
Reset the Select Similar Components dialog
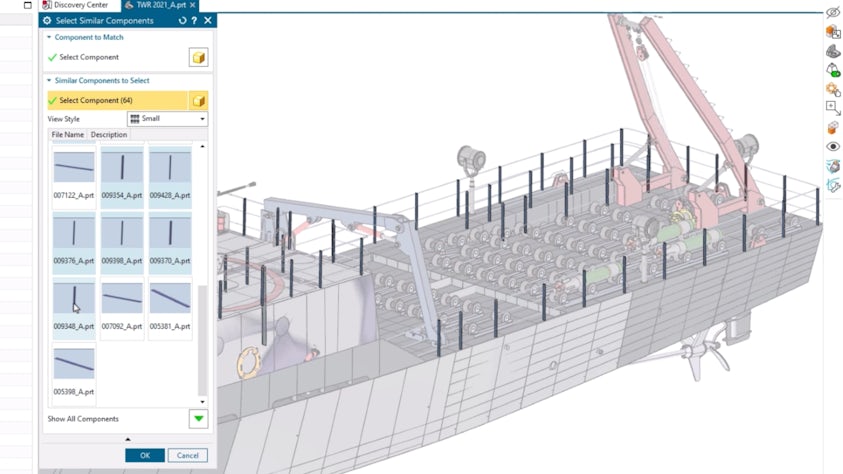(182, 20)
